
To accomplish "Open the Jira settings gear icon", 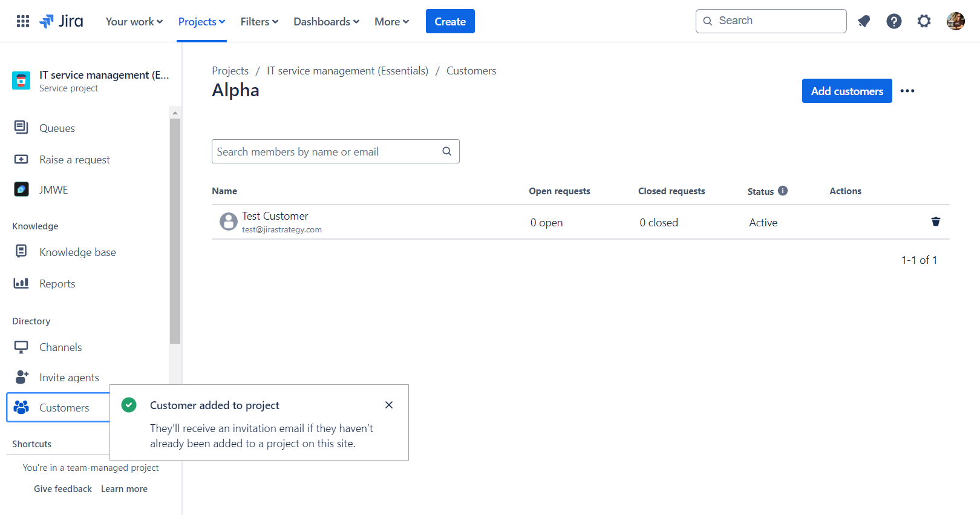I will [924, 21].
